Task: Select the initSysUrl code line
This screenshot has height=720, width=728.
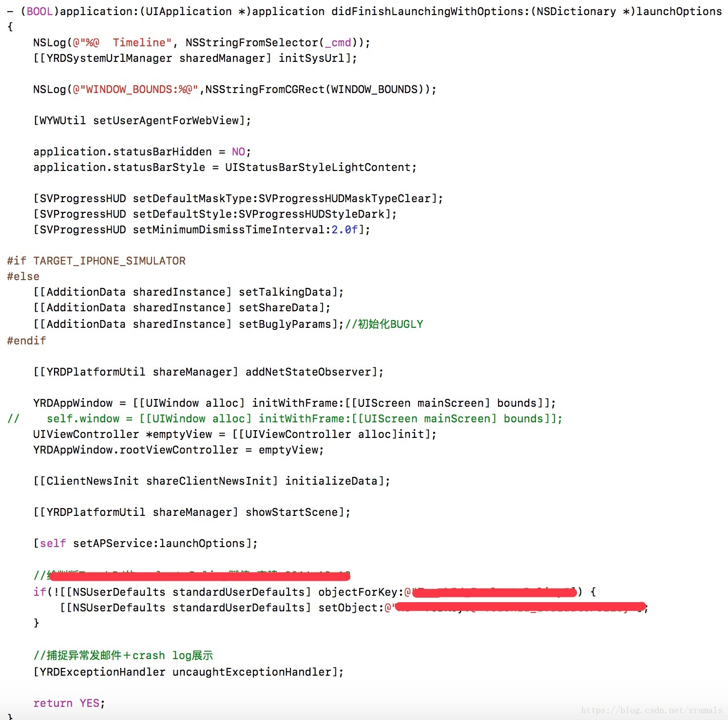Action: pos(195,58)
